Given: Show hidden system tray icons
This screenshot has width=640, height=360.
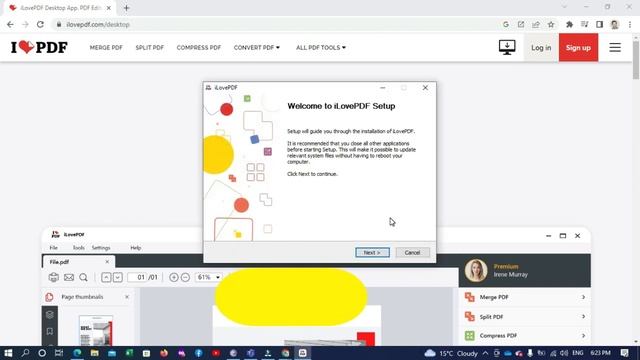Looking at the screenshot, I should pyautogui.click(x=485, y=353).
